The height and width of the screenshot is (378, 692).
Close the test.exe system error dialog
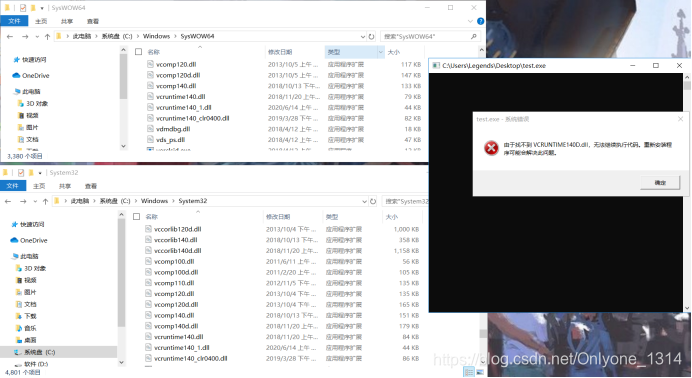(680, 119)
